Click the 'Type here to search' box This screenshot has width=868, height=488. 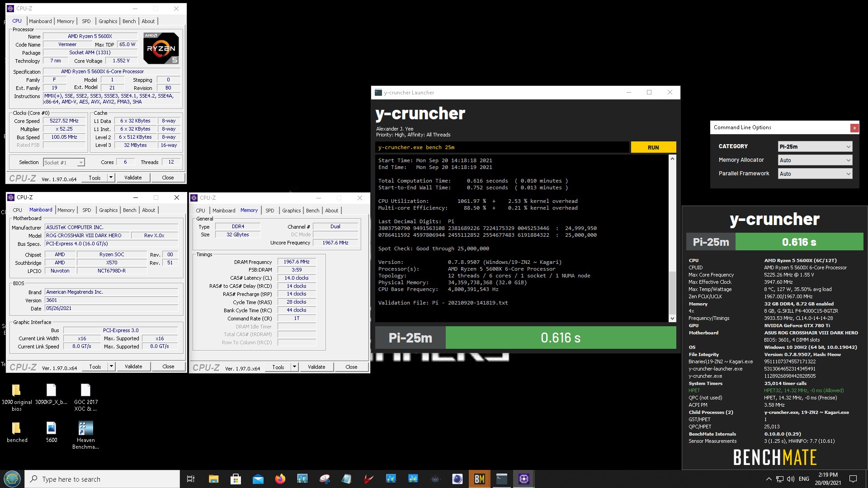pos(102,479)
